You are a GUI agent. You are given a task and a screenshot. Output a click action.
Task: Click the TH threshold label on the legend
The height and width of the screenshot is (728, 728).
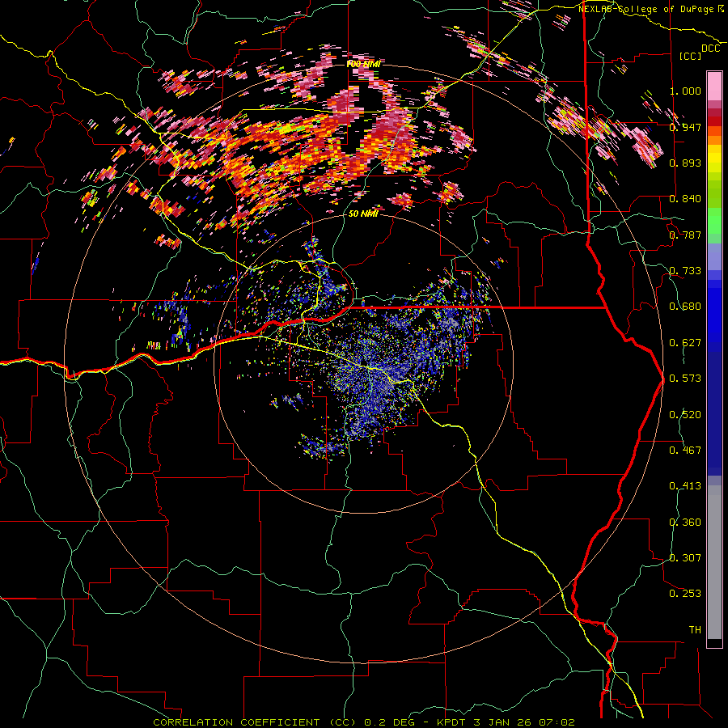point(695,630)
